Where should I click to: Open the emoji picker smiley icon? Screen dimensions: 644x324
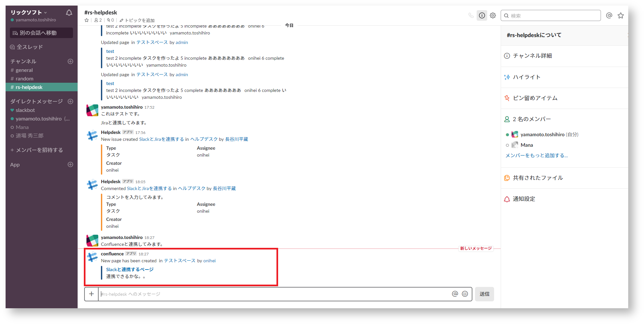pos(465,294)
